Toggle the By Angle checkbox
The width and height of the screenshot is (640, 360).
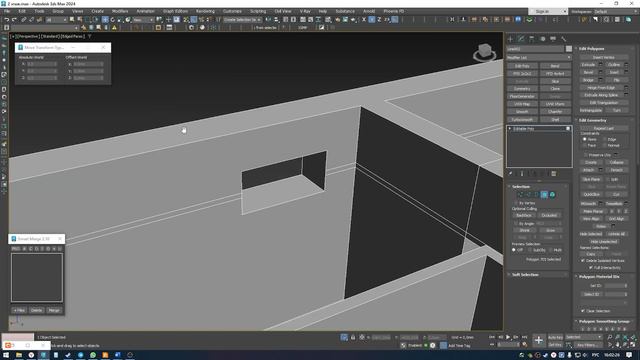[x=516, y=224]
